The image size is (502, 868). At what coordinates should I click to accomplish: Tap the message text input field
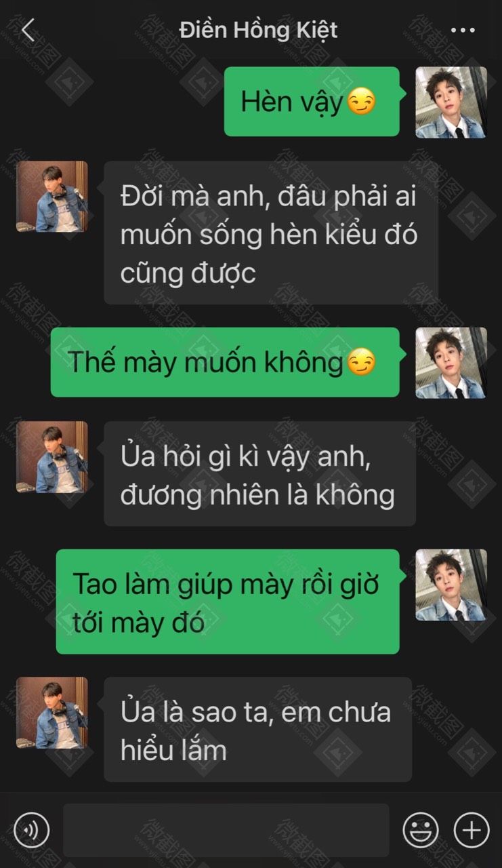[226, 830]
